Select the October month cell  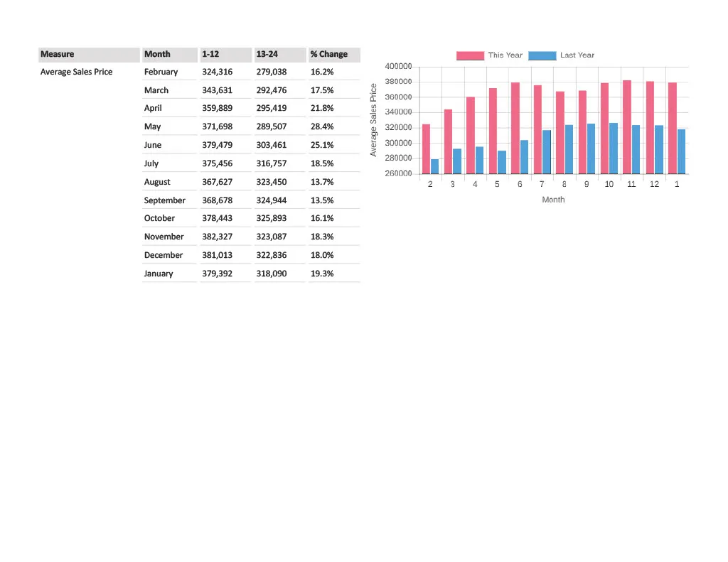159,218
